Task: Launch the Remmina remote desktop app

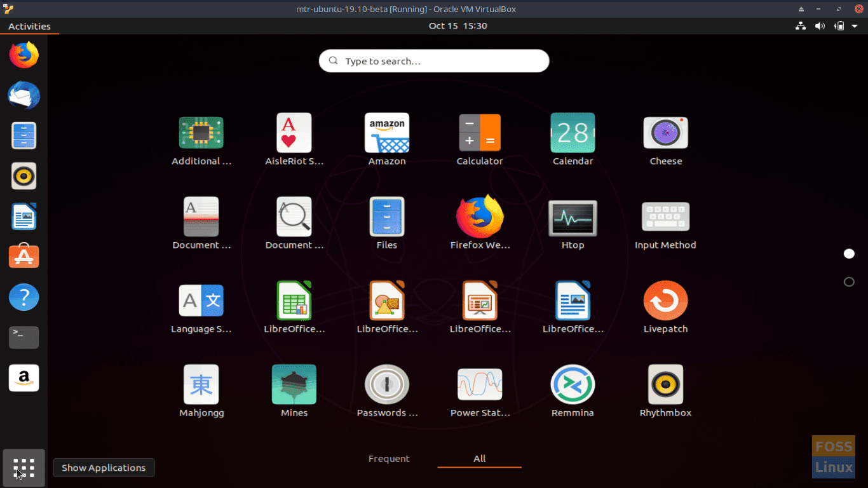Action: click(573, 384)
